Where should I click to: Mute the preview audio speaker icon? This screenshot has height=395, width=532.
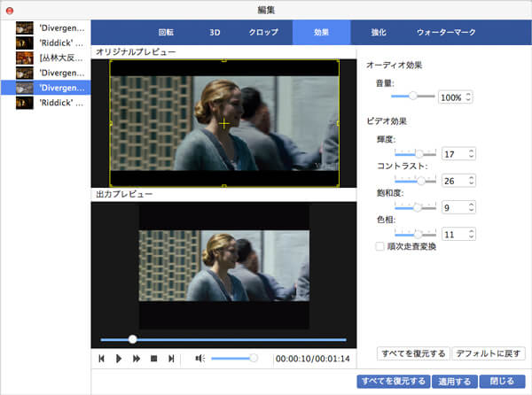point(199,359)
